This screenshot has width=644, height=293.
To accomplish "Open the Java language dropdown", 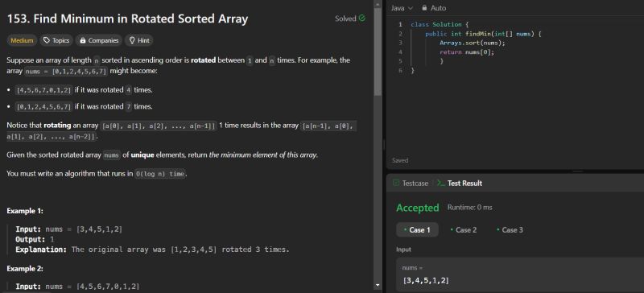I will coord(402,8).
